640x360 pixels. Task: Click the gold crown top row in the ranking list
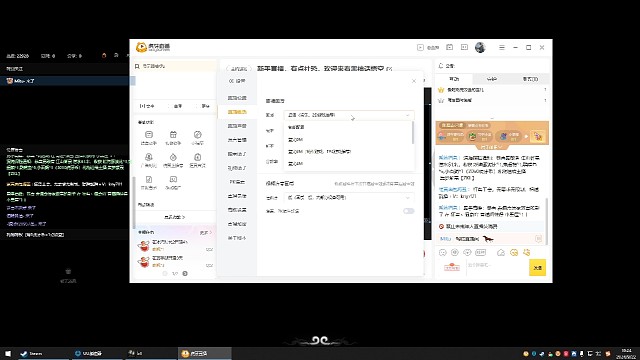[492, 90]
